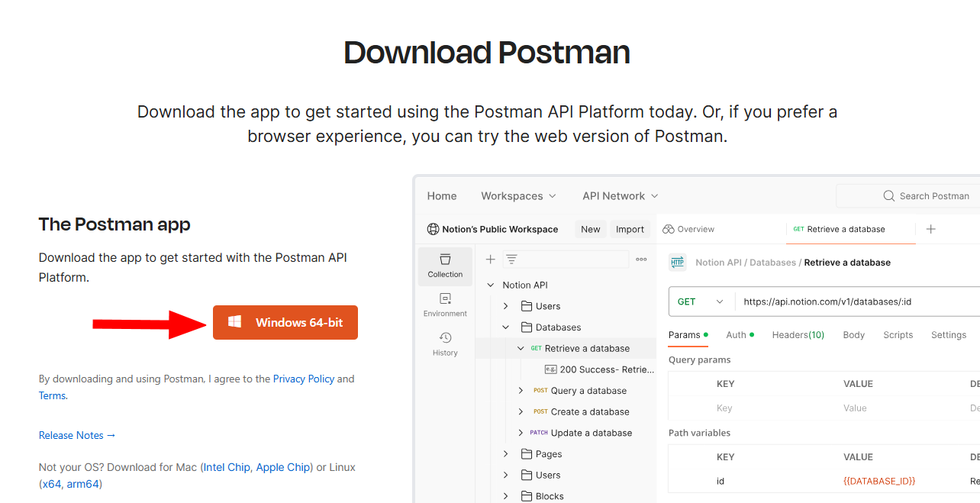The width and height of the screenshot is (980, 503).
Task: Open the History sidebar panel
Action: click(x=445, y=344)
